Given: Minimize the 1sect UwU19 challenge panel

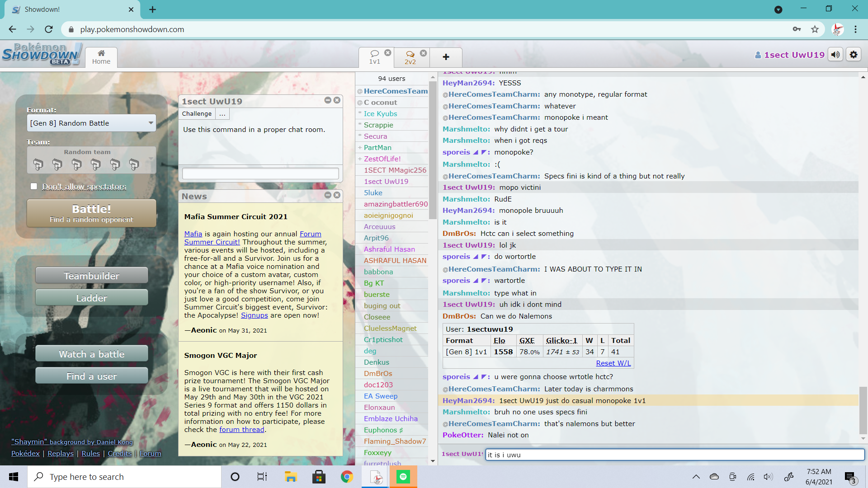Looking at the screenshot, I should [328, 100].
